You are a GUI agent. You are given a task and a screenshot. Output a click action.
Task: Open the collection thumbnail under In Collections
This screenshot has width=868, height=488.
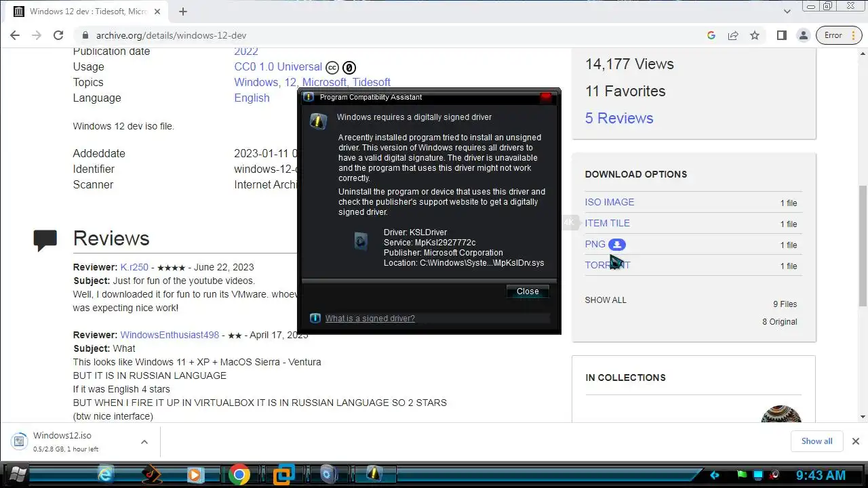781,413
